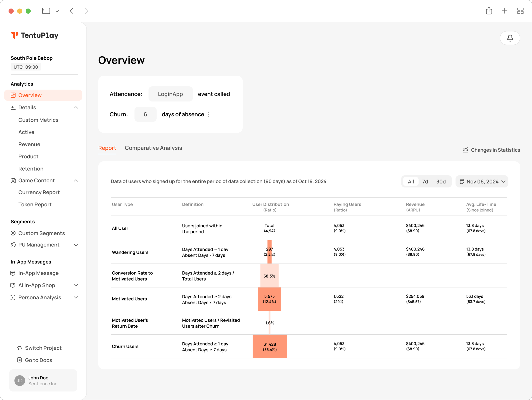Open the Go to Docs link

point(38,360)
